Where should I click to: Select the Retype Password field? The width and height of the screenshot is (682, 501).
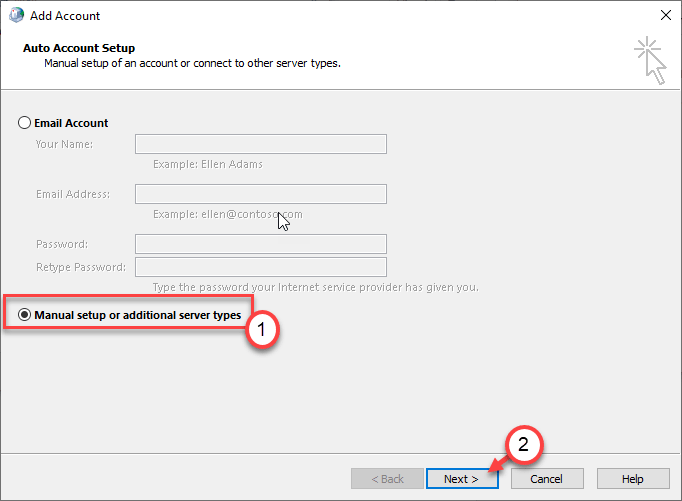[x=260, y=267]
